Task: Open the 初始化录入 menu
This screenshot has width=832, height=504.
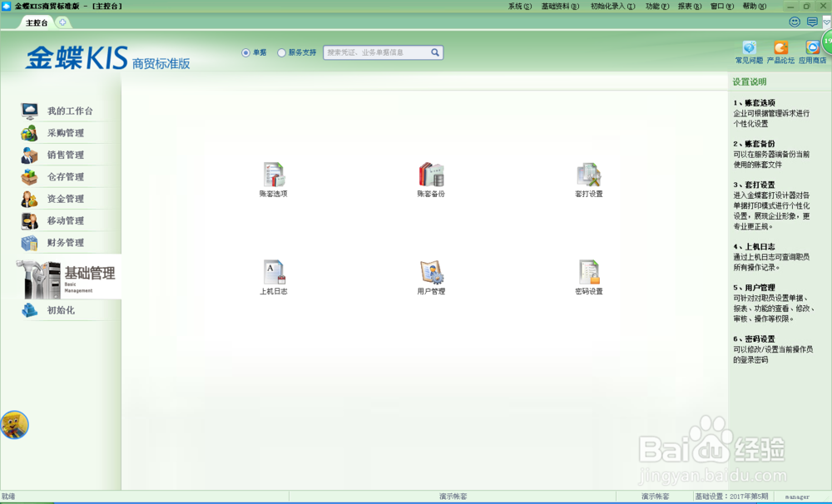Action: [612, 7]
